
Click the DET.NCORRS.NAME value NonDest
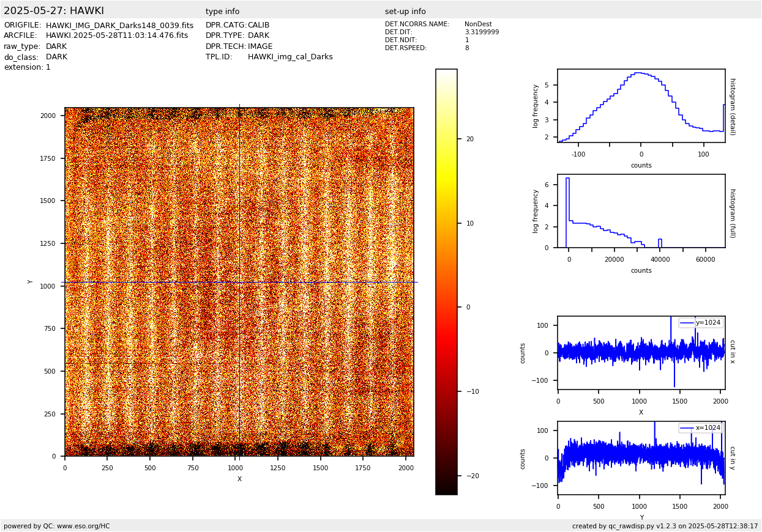(x=478, y=24)
